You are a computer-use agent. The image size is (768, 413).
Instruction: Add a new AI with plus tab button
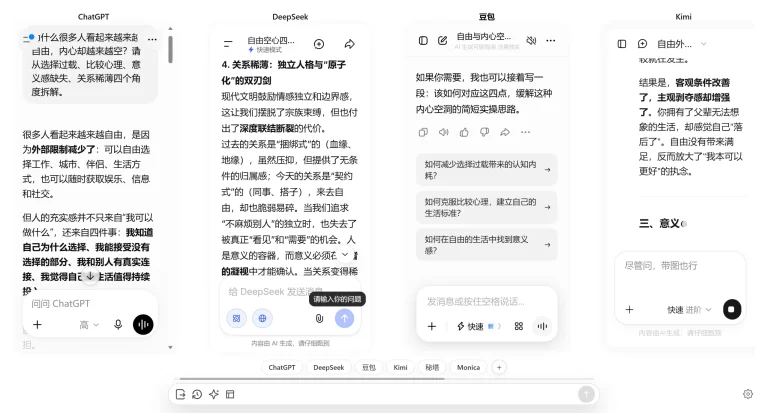pyautogui.click(x=499, y=367)
